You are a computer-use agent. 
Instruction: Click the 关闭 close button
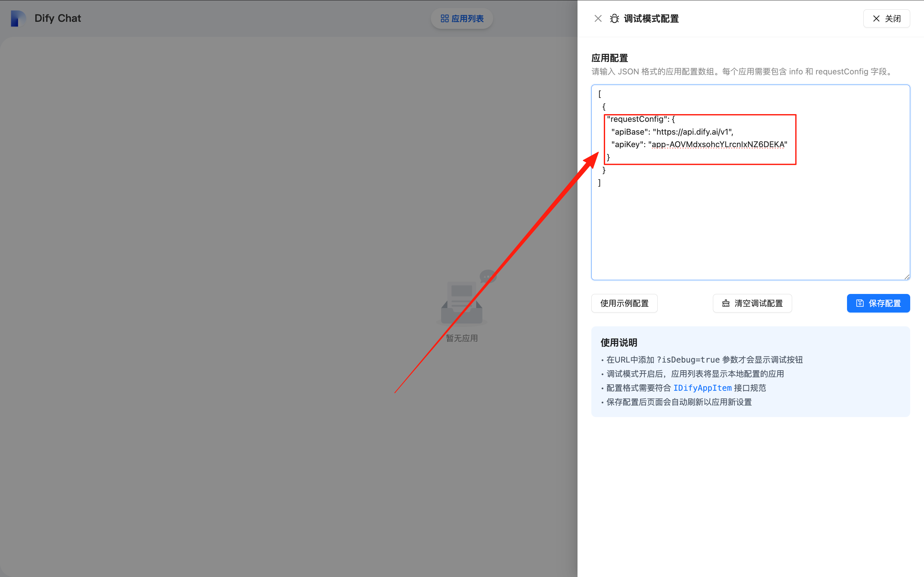[x=886, y=18]
